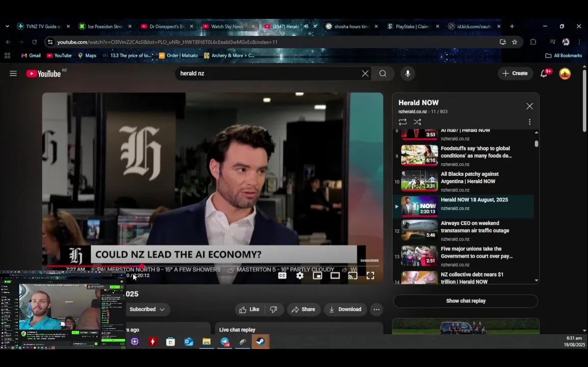
Task: Open playlist three-dot options menu
Action: 529,122
